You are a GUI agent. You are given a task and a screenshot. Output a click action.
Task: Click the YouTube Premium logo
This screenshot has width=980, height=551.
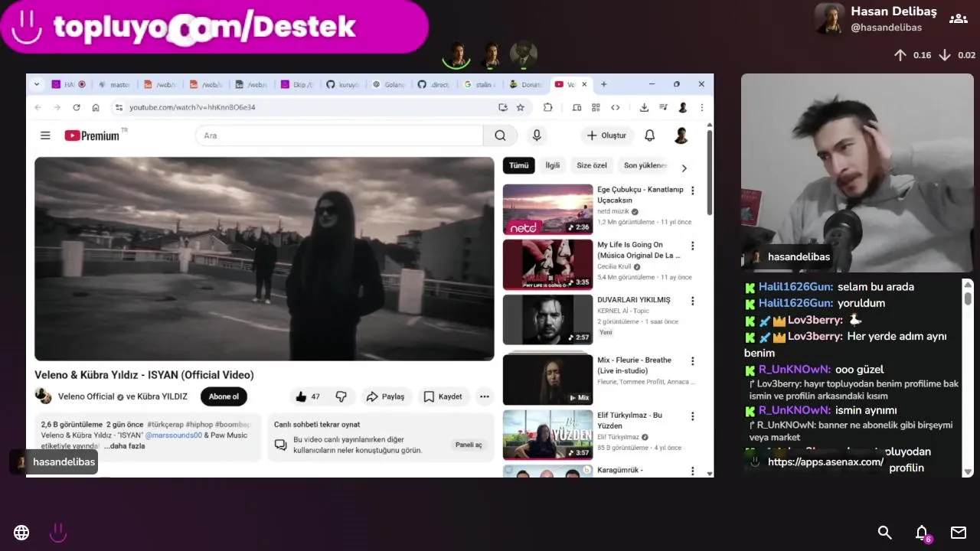(x=92, y=135)
